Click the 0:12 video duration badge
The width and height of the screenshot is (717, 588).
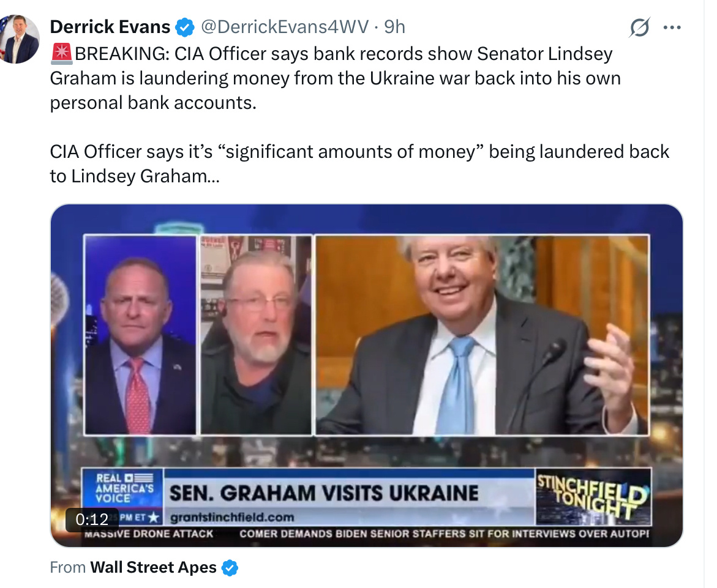coord(92,519)
